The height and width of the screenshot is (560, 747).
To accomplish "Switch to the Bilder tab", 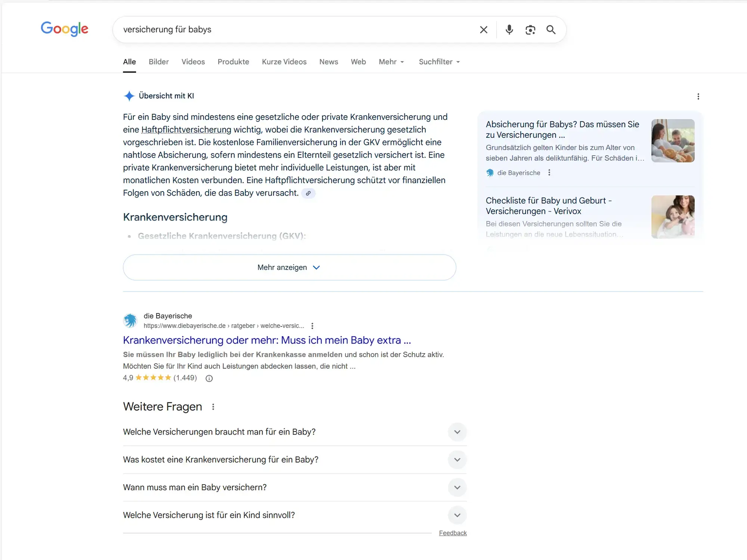I will click(159, 62).
